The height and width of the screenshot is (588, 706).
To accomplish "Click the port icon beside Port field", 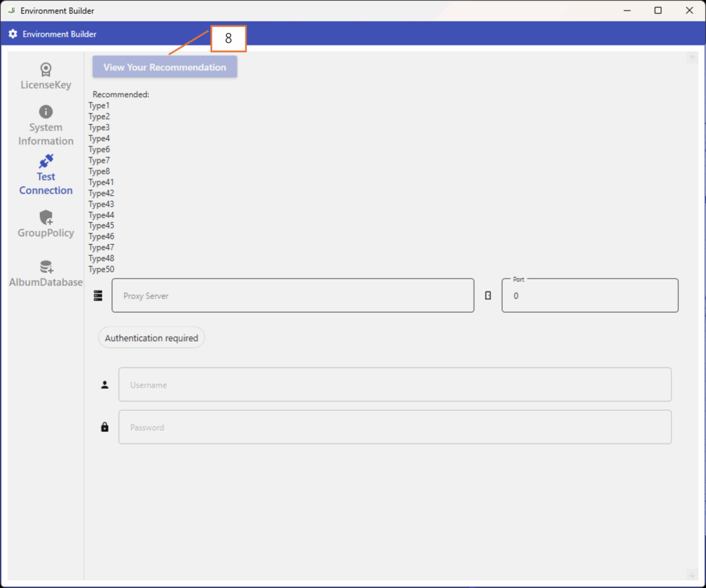I will click(488, 296).
